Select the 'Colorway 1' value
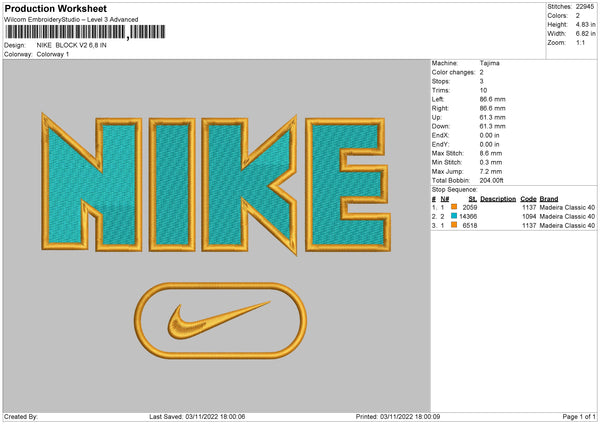600x424 pixels. (x=53, y=54)
